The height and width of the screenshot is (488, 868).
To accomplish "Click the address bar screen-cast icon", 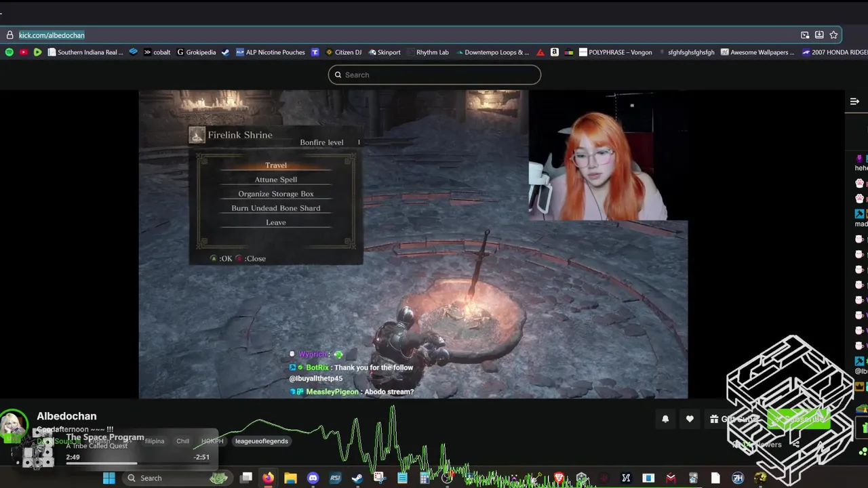I will 805,35.
